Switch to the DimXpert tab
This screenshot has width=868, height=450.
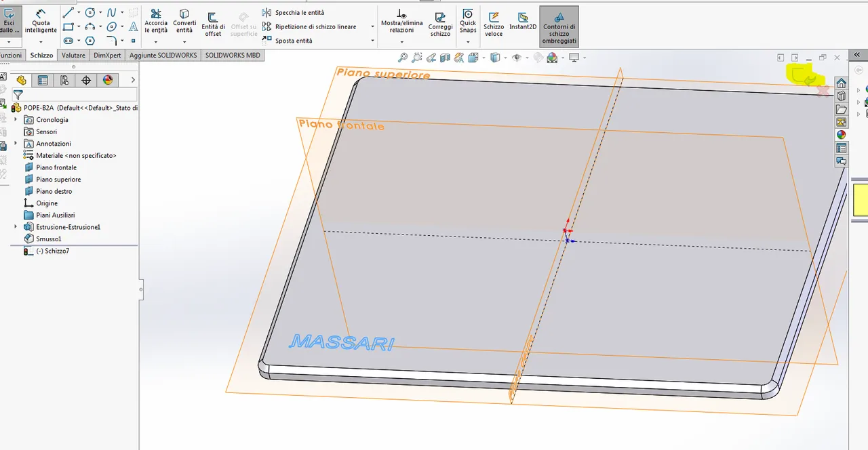[107, 56]
